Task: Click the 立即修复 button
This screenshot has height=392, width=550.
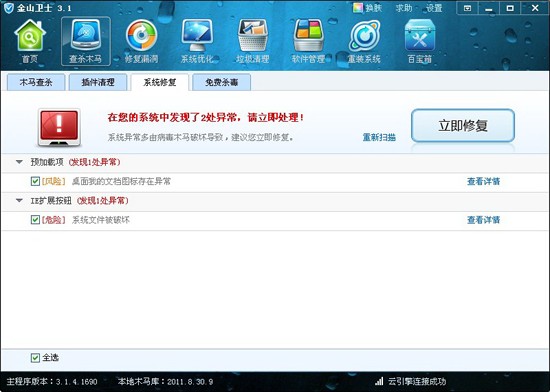Action: 463,126
